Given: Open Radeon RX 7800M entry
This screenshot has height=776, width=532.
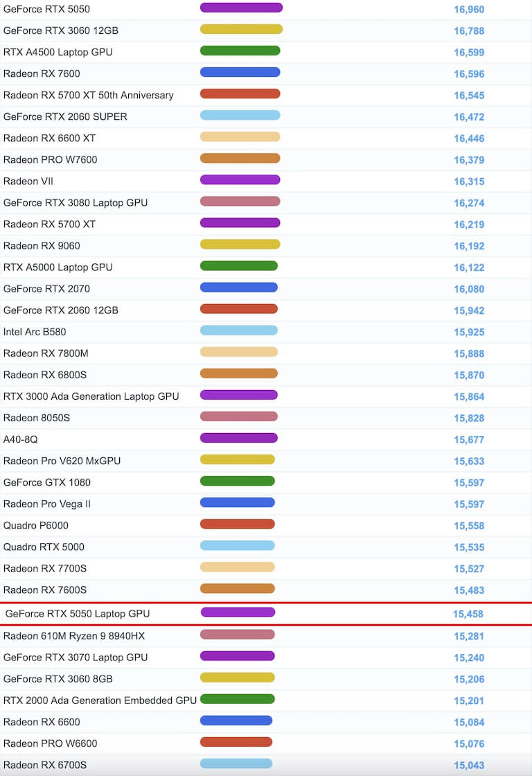Looking at the screenshot, I should coord(46,353).
